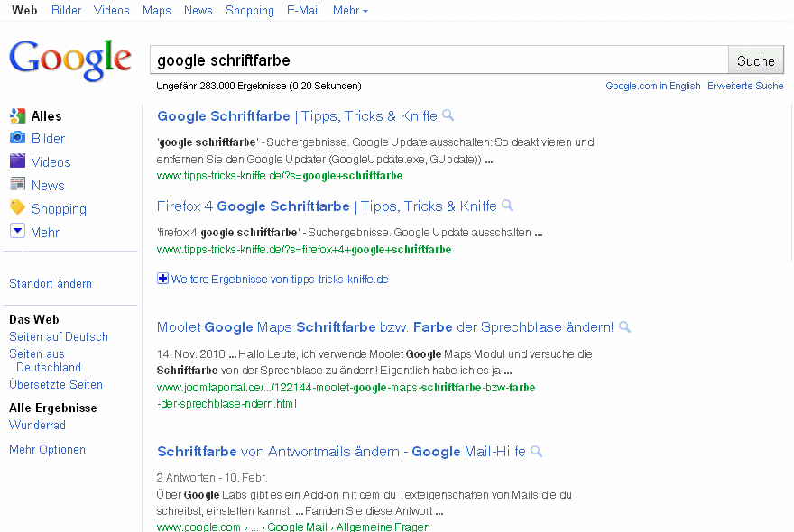The image size is (794, 532).
Task: Click Allgemeine Fragen breadcrumb in last result
Action: coord(383,527)
